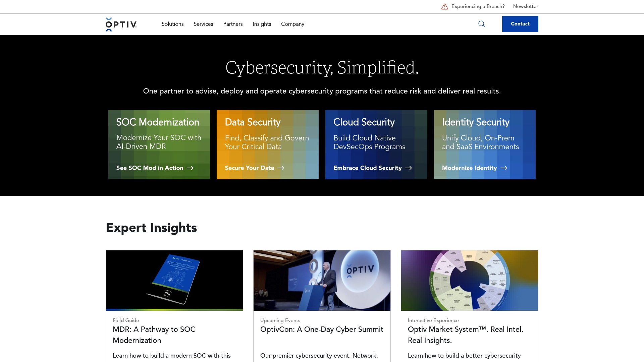644x362 pixels.
Task: Open OptivCon: A One-Day Cyber Summit title
Action: click(x=322, y=329)
